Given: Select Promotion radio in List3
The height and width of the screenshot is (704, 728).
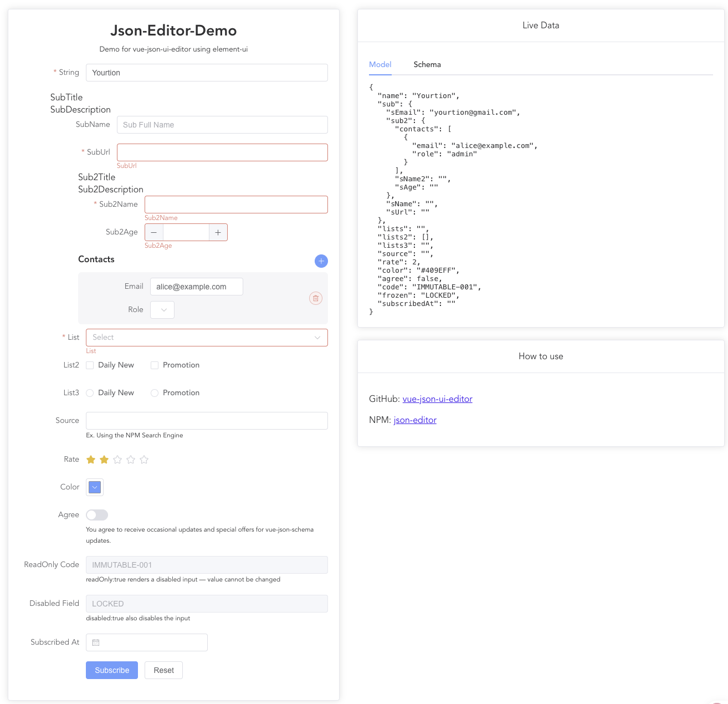Looking at the screenshot, I should point(155,393).
